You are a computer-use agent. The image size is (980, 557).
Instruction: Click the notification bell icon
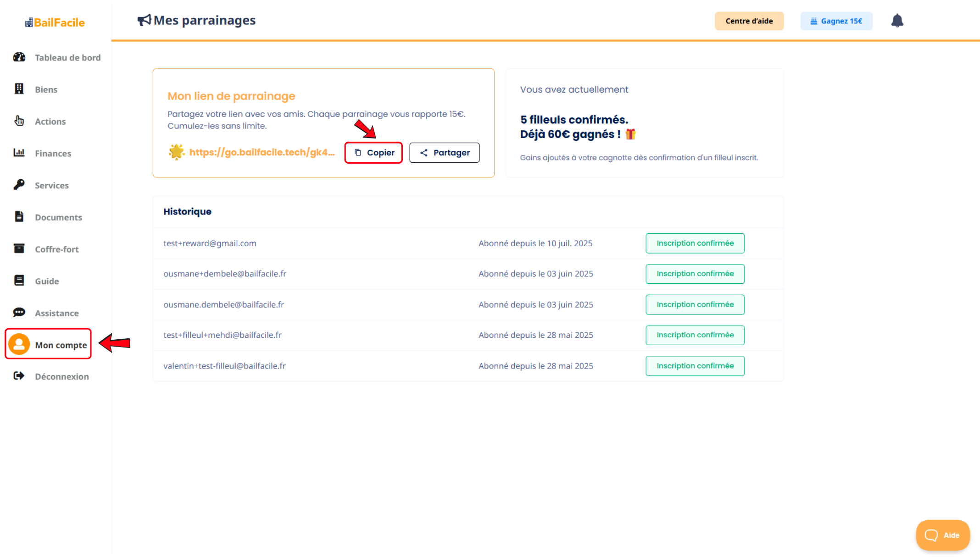coord(897,21)
